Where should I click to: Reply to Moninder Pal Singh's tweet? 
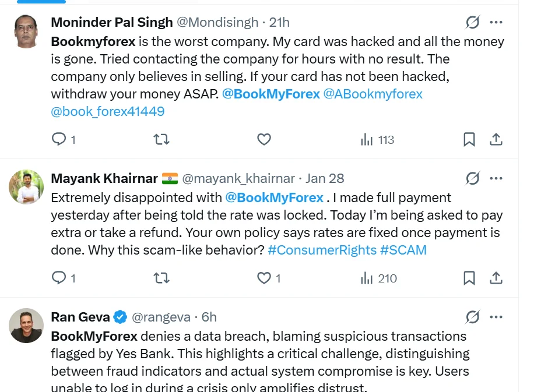(x=59, y=139)
